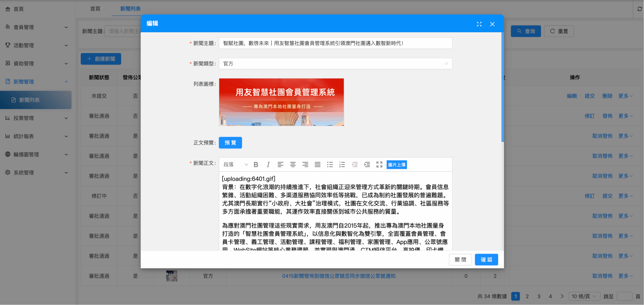Switch to the 首頁 tab
Viewport: 644px width, 305px height.
pyautogui.click(x=95, y=9)
